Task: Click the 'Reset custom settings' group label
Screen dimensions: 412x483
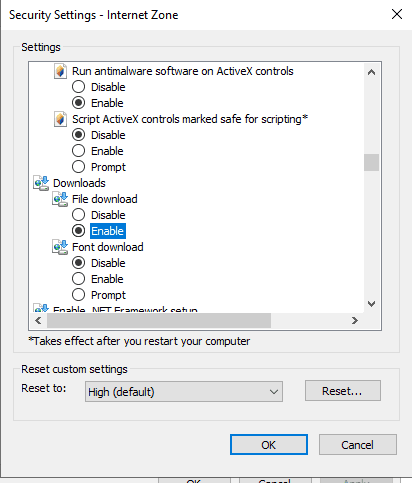Action: click(x=74, y=369)
